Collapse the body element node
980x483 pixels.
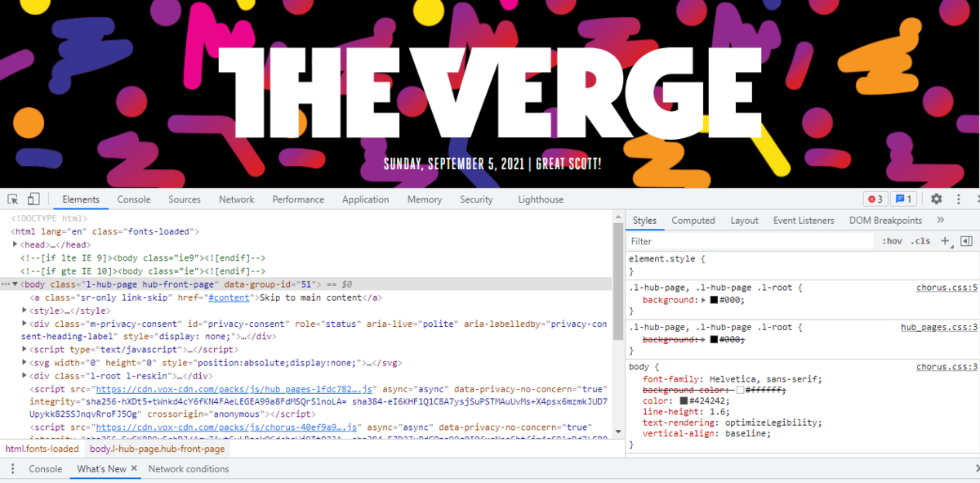[16, 284]
